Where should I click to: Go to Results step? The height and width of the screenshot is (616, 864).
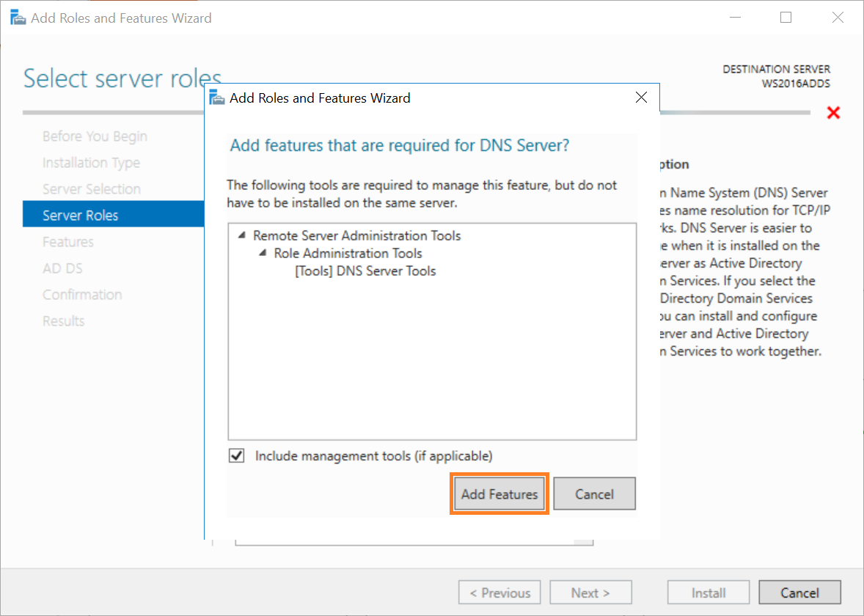point(63,321)
